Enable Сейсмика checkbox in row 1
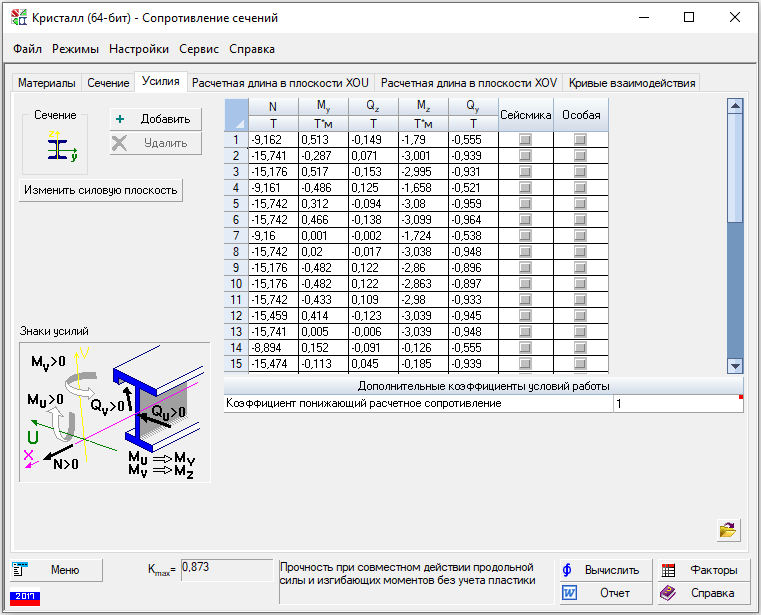Screen dimensions: 761x615 coord(525,140)
